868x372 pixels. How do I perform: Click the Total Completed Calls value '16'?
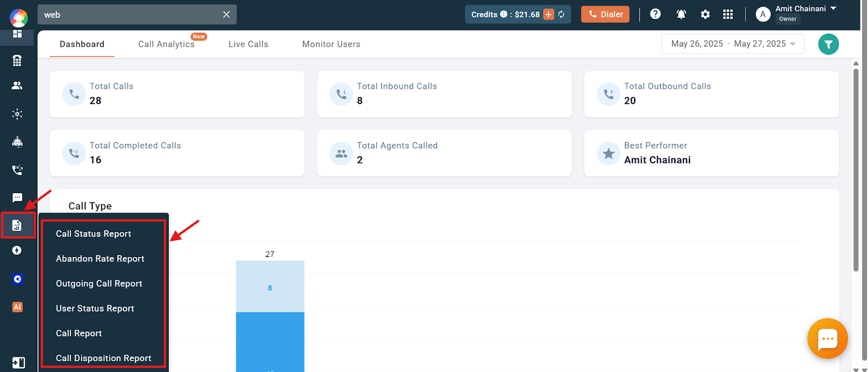(95, 160)
